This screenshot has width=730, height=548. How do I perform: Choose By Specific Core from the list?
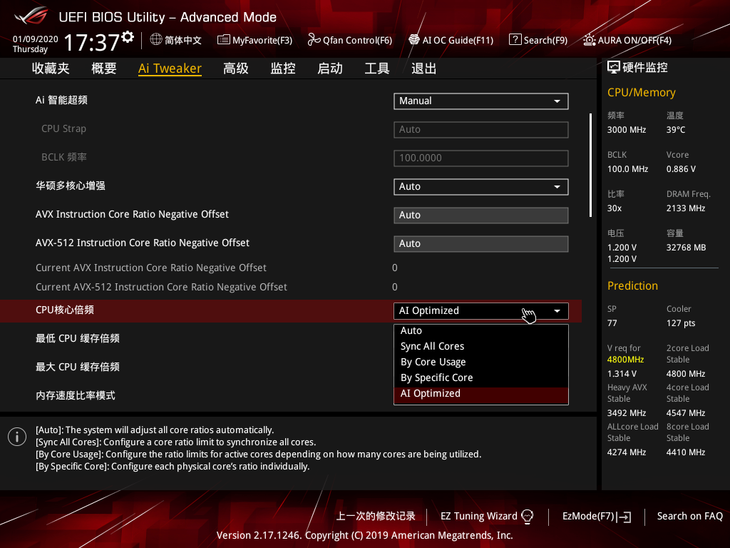click(x=436, y=378)
